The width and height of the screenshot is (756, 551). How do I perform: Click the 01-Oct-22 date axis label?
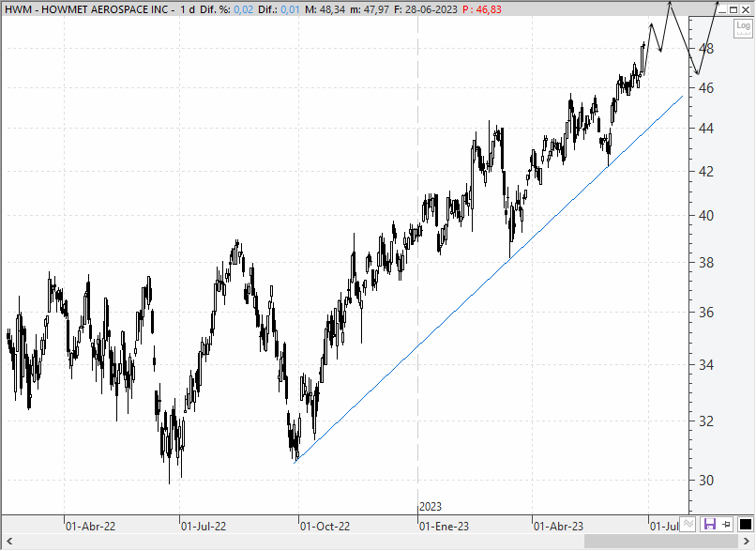325,526
